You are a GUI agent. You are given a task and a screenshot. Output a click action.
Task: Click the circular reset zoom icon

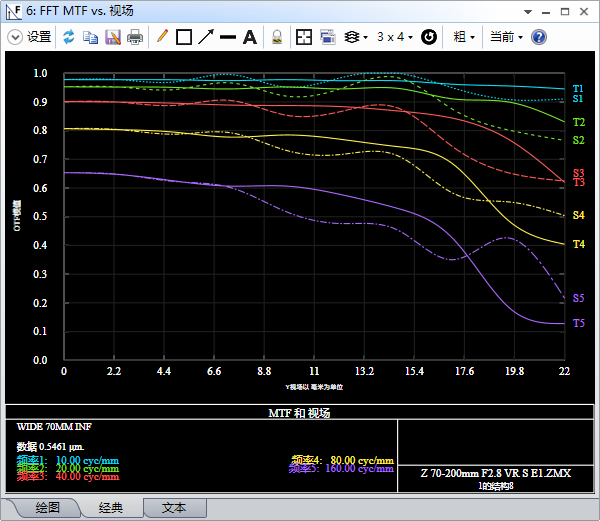[x=428, y=37]
